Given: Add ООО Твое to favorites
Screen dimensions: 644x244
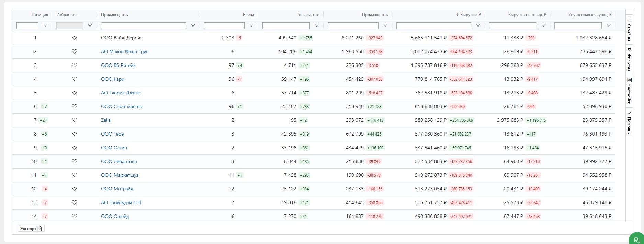Looking at the screenshot, I should click(75, 134).
